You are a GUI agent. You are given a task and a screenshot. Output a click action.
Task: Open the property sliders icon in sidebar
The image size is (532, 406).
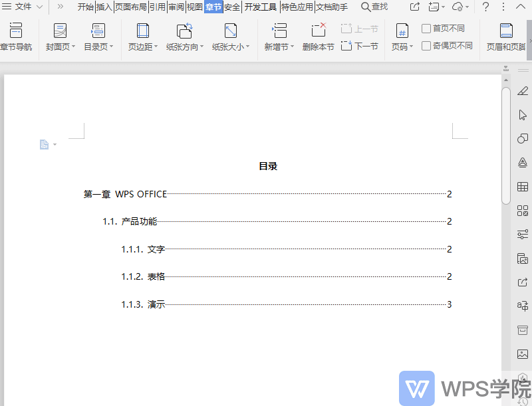[x=523, y=234]
